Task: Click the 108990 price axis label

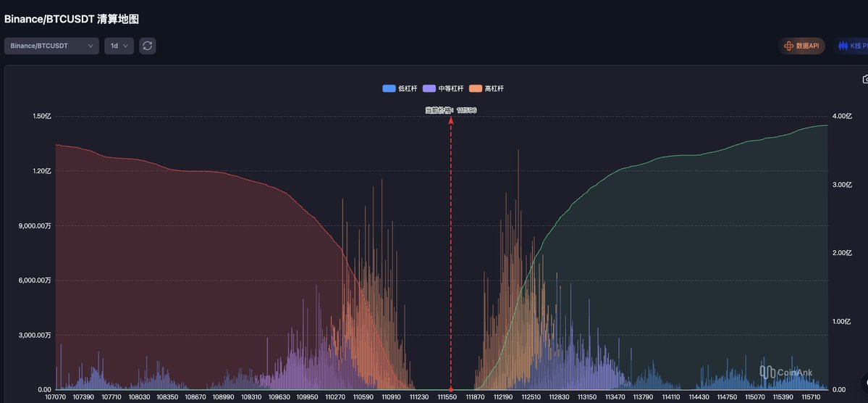Action: click(223, 397)
